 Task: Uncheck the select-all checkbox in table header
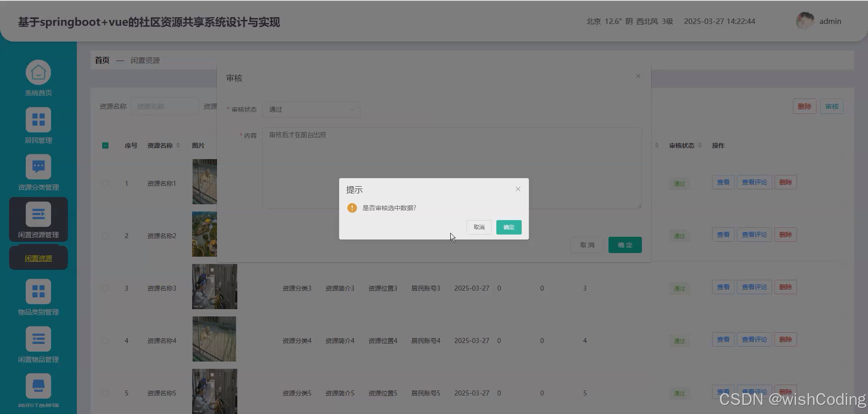pyautogui.click(x=105, y=145)
